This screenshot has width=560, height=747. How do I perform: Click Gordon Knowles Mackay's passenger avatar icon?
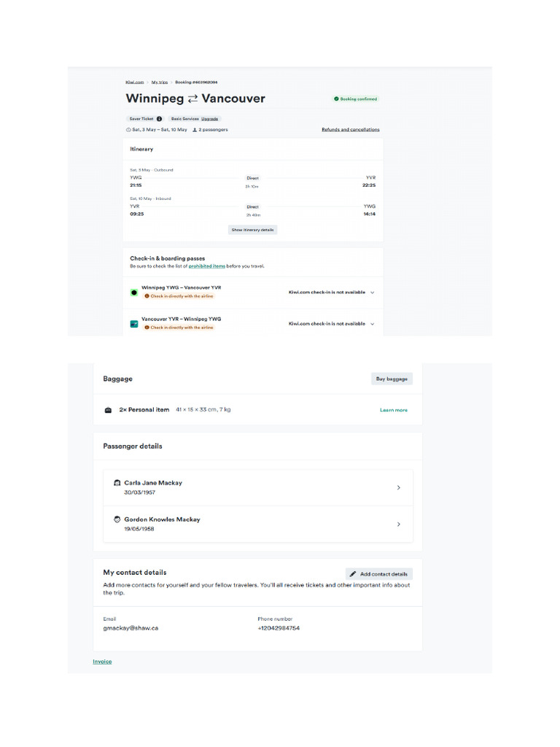coord(117,519)
